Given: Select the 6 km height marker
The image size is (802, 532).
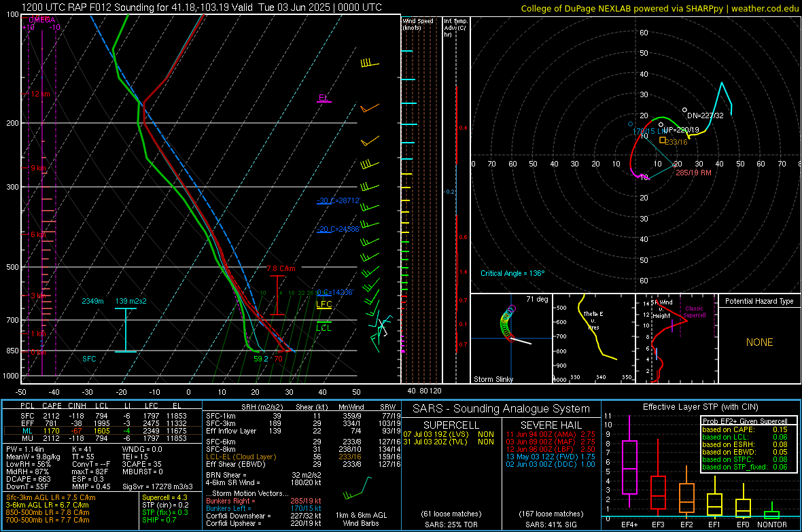Looking at the screenshot, I should coord(39,234).
